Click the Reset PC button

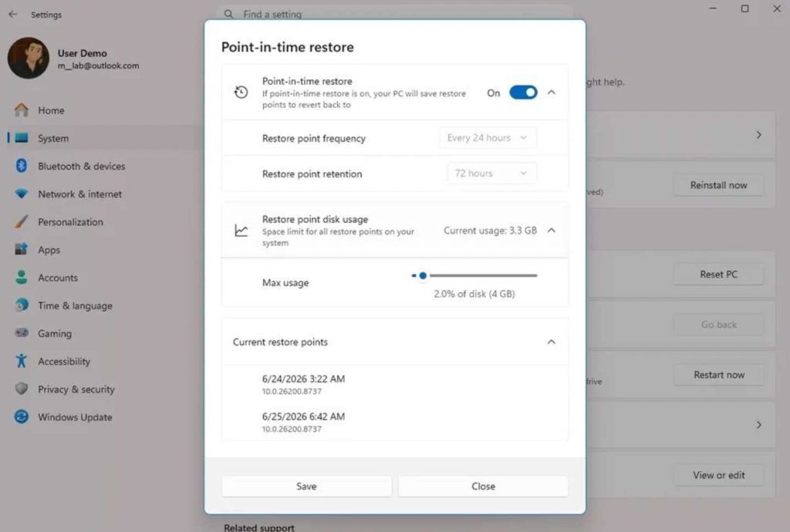point(718,274)
